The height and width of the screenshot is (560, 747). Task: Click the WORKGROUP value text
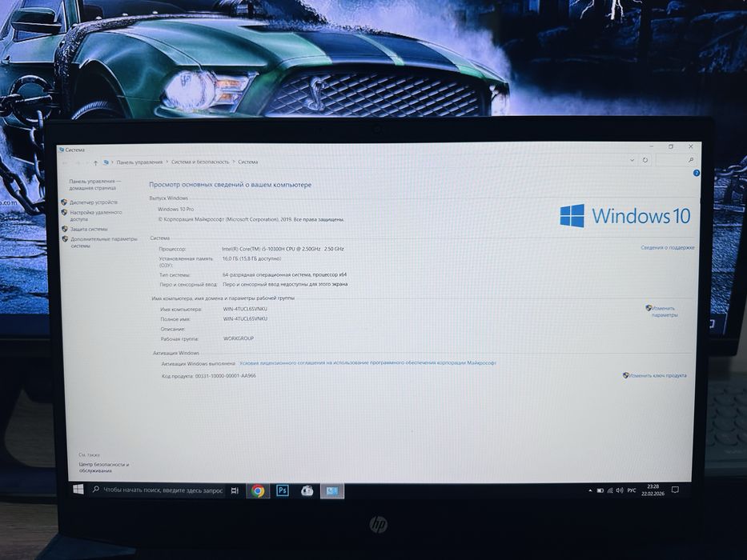click(239, 338)
